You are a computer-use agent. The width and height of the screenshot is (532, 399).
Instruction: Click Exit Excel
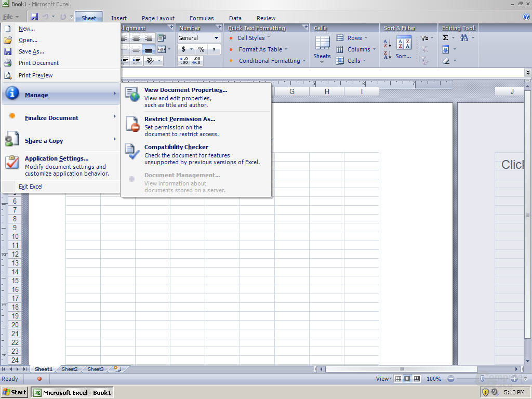[x=61, y=187]
